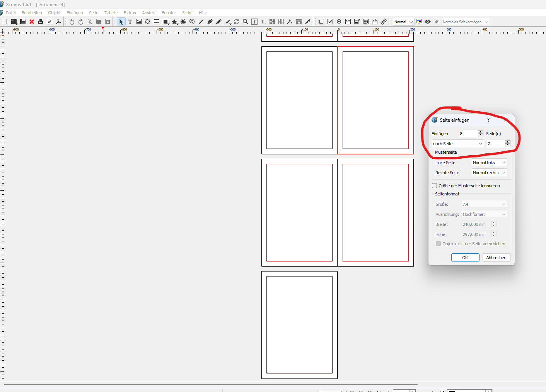This screenshot has height=392, width=546.
Task: Click the Save as PDF icon
Action: [x=58, y=22]
